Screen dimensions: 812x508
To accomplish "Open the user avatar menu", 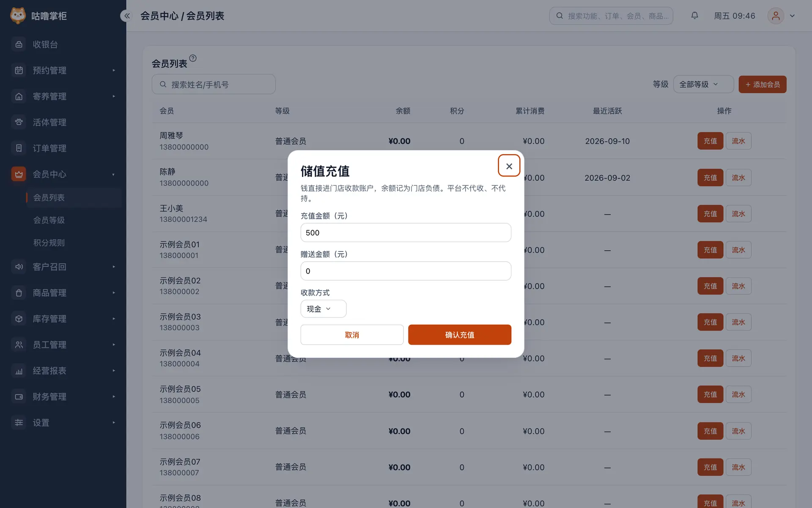I will click(776, 16).
